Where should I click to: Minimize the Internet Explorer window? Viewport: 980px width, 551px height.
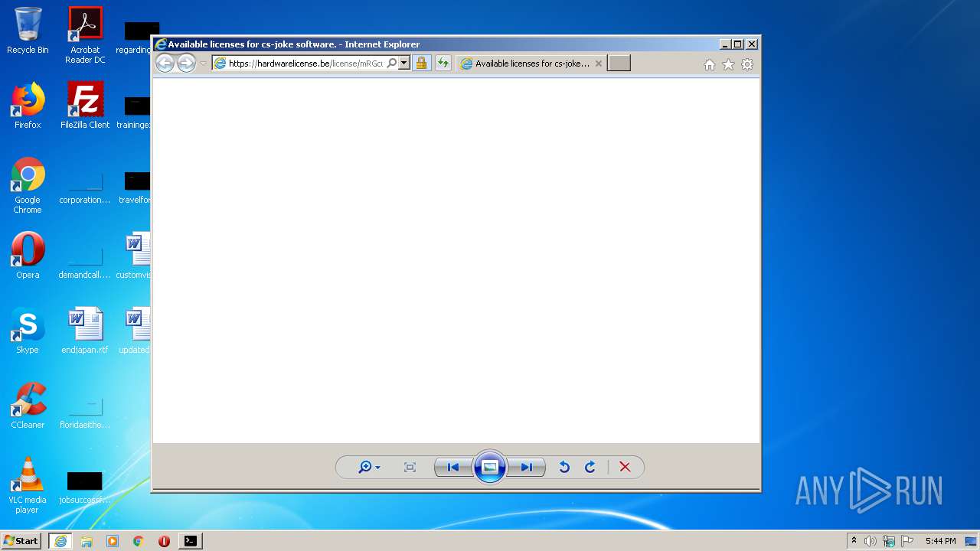[725, 44]
